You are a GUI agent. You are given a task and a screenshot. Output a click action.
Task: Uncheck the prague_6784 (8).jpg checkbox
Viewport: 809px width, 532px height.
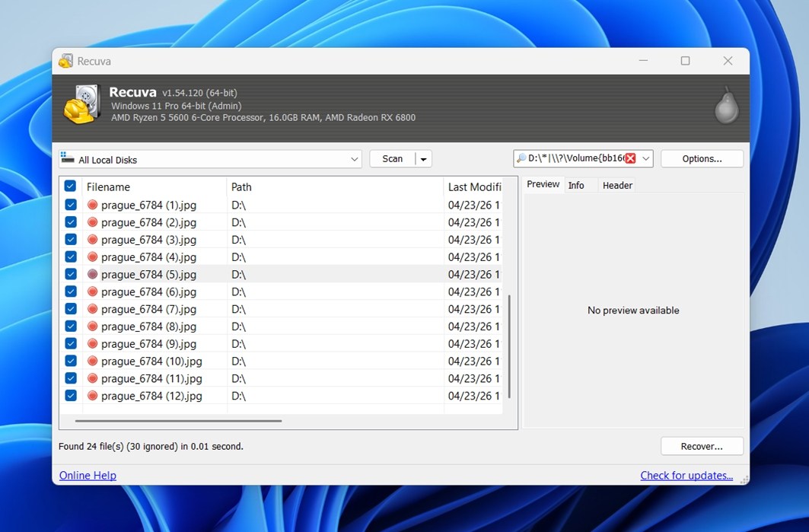coord(71,326)
